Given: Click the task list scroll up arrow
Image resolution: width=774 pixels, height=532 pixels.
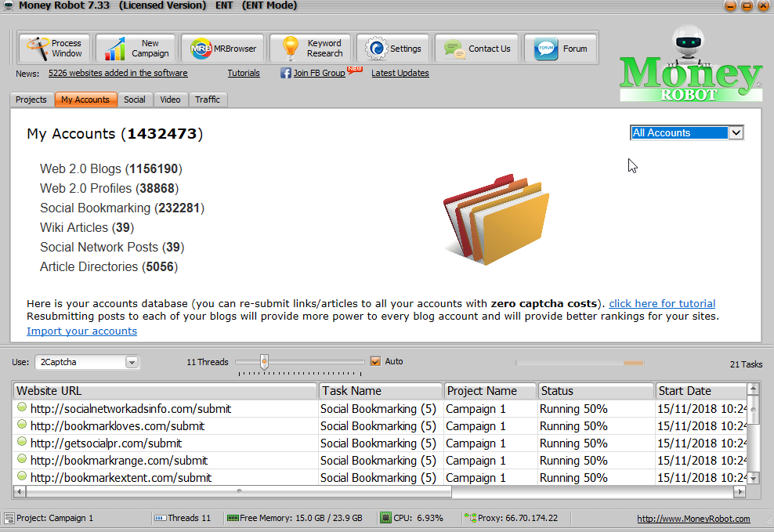Looking at the screenshot, I should tap(754, 389).
